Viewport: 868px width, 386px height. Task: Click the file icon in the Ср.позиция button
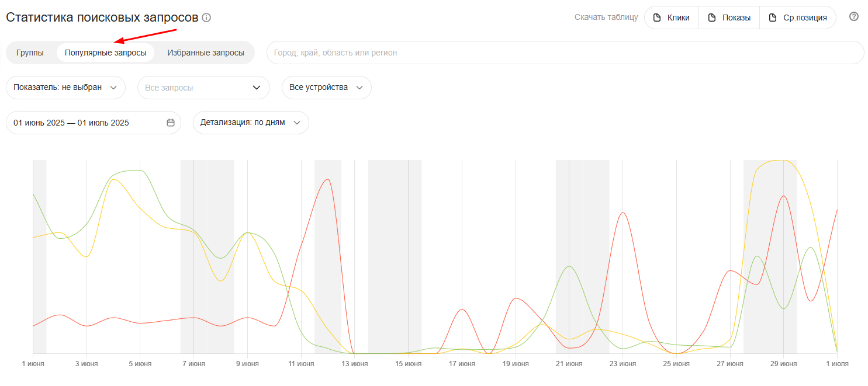pos(772,18)
